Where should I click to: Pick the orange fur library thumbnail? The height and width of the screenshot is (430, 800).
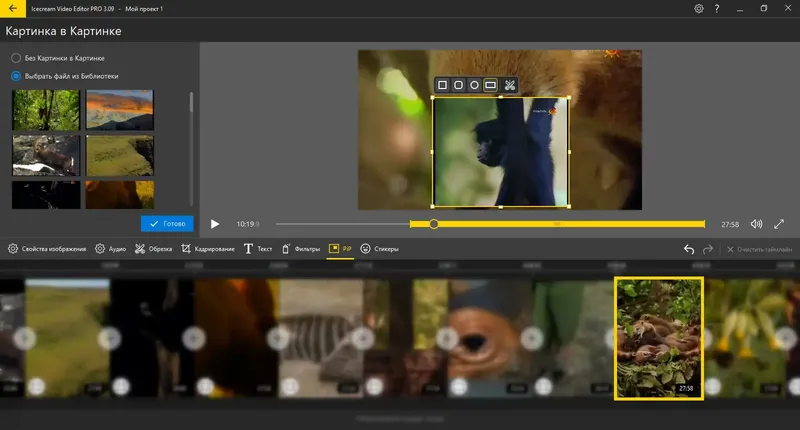(119, 195)
